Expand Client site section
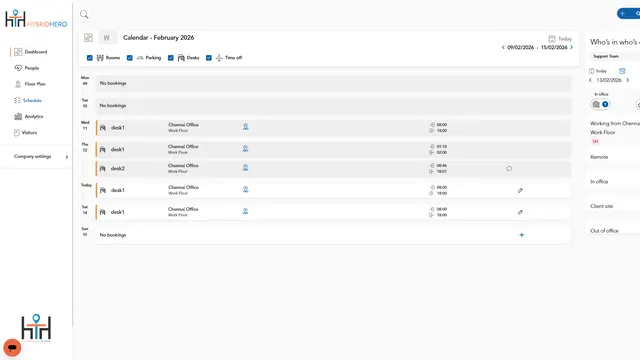 click(x=613, y=206)
